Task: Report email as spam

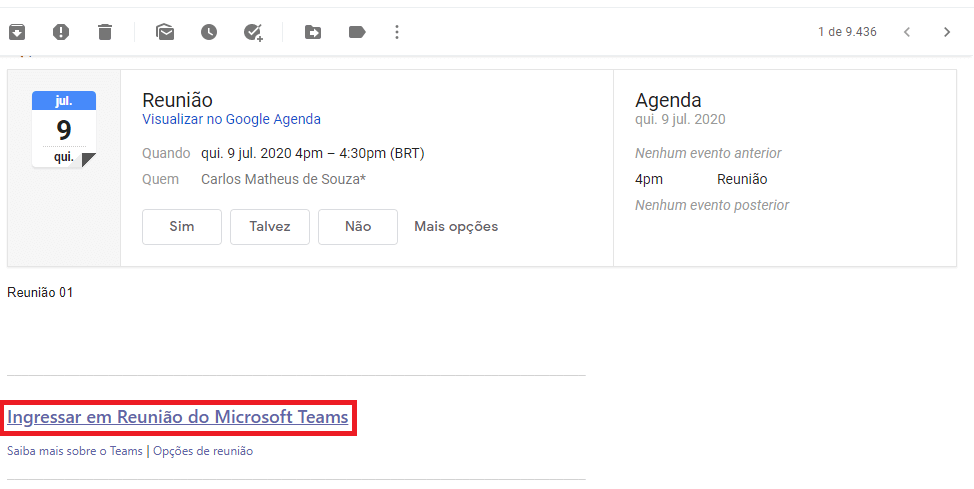Action: 61,32
